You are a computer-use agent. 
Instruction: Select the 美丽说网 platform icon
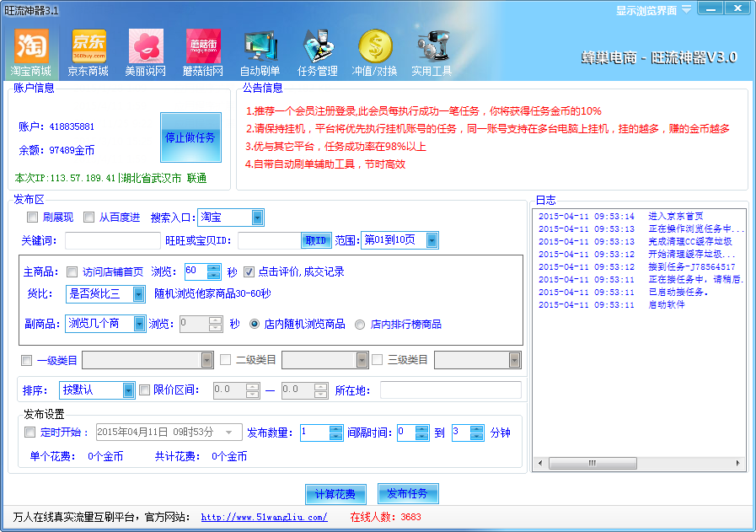(x=145, y=46)
